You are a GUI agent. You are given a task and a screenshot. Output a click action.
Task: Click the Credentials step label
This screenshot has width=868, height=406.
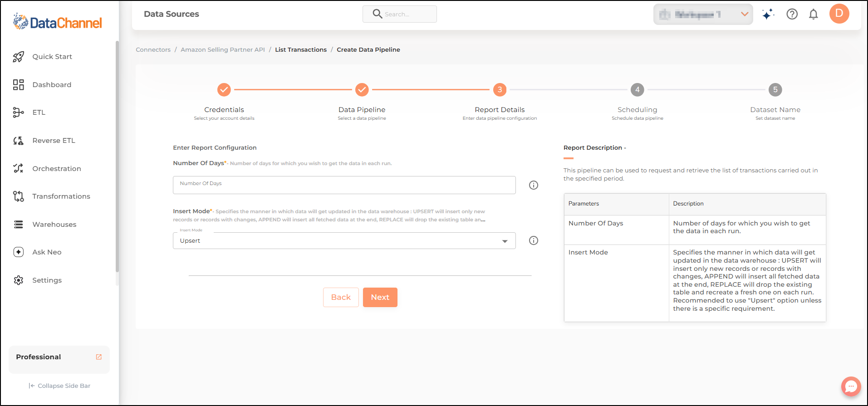coord(224,110)
